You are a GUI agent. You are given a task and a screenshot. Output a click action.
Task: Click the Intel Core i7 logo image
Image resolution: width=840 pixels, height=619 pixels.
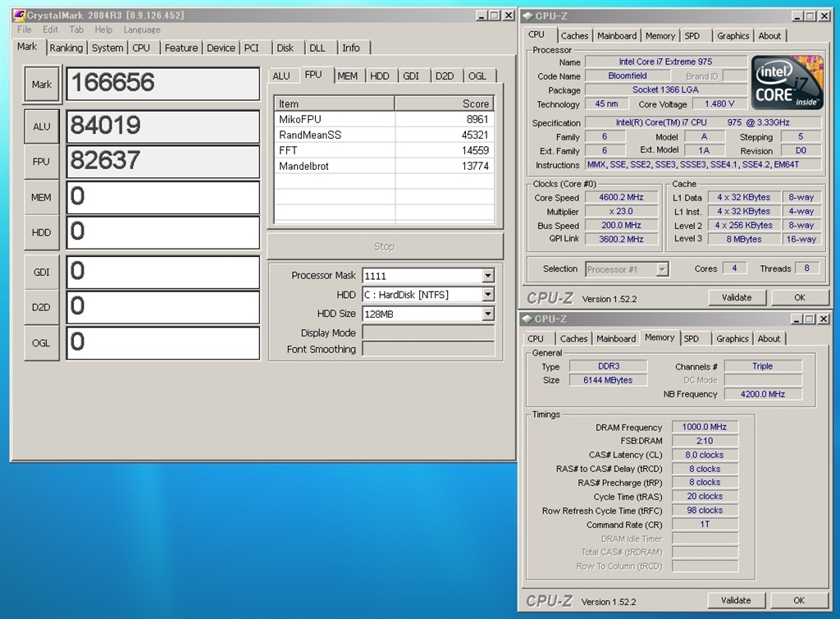[x=787, y=84]
